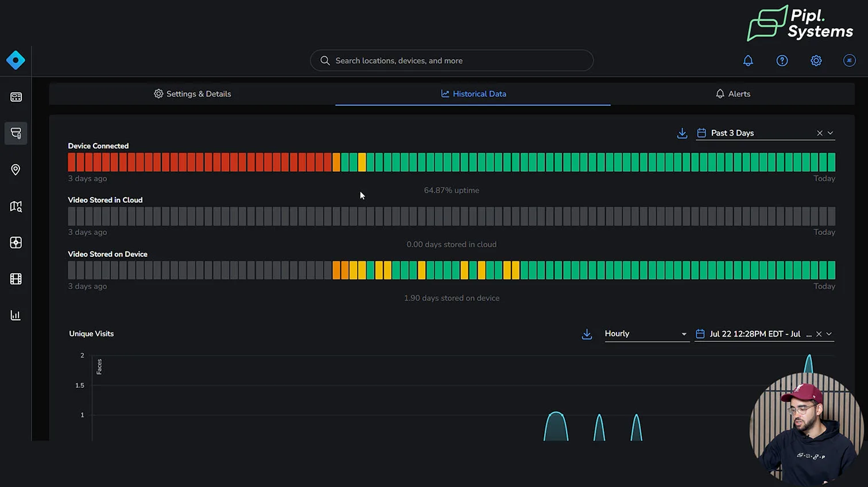Download the device history data
The height and width of the screenshot is (487, 868).
pyautogui.click(x=682, y=133)
